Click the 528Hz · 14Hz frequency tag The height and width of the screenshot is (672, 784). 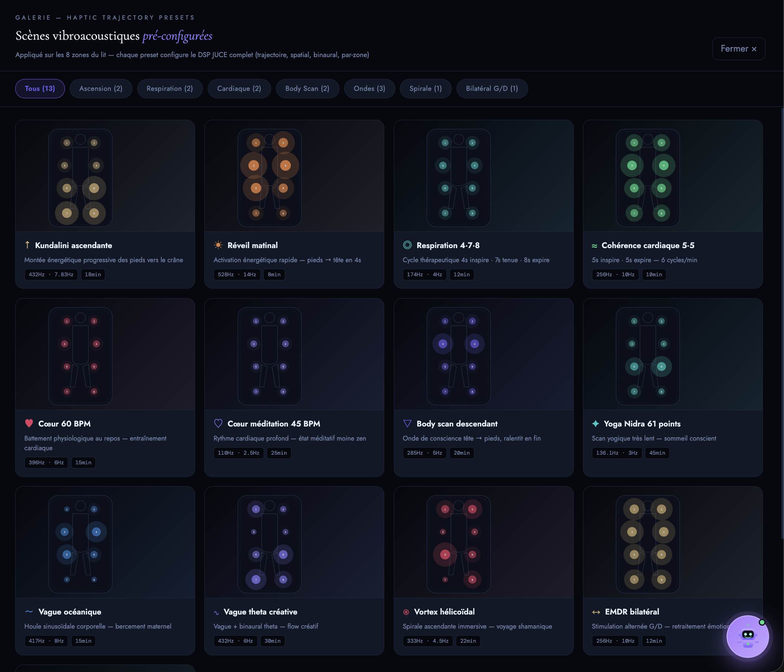237,274
